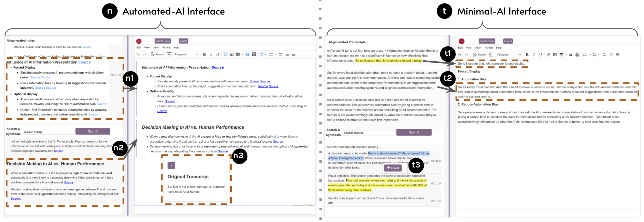Open Source link beside AI-notes heading 'Influence of AI Information Presentation'
Screen dimensions: 644x222
84,62
